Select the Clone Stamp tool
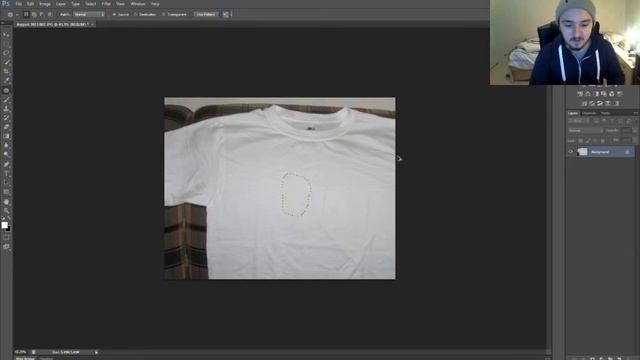This screenshot has height=360, width=640. coord(6,109)
